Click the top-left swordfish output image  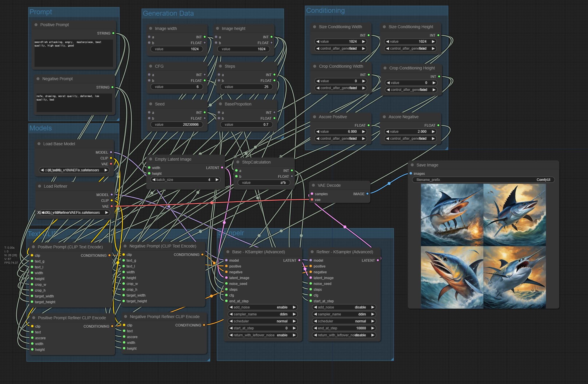(x=452, y=215)
